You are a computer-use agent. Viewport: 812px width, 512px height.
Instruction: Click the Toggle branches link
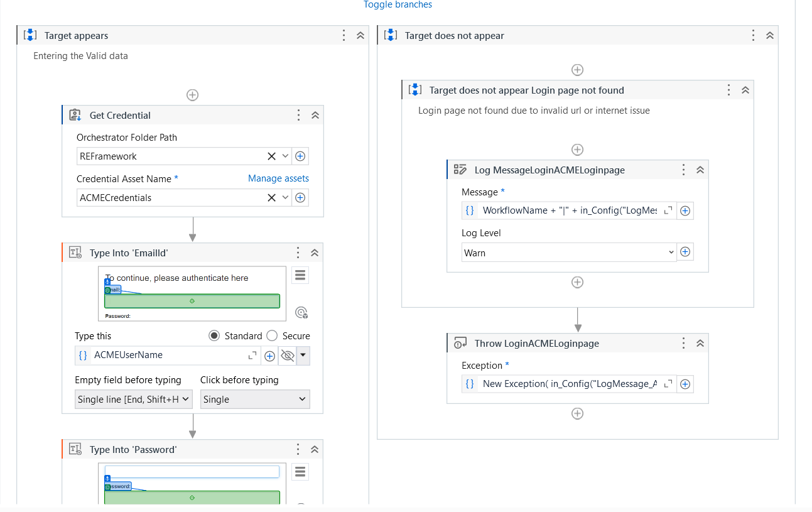pos(398,4)
